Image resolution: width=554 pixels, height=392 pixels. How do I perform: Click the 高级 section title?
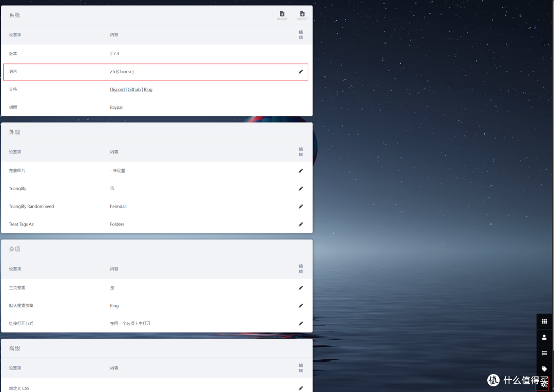[x=14, y=348]
